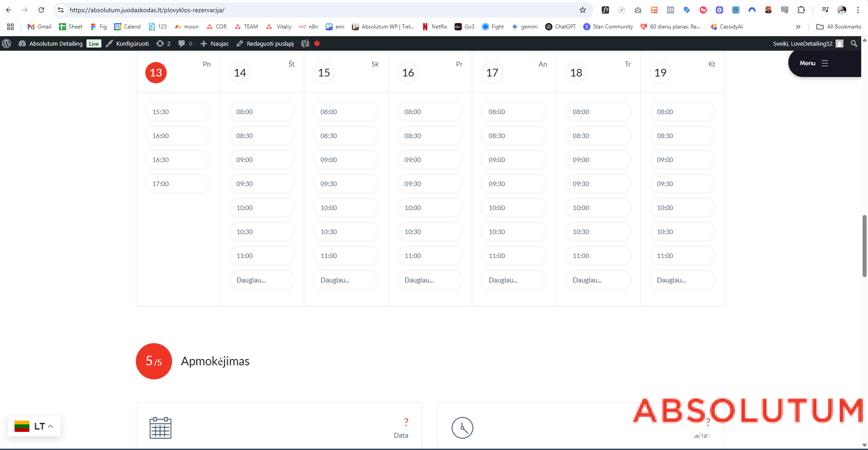The image size is (868, 450).
Task: Open the LT language switcher dropdown
Action: [34, 426]
